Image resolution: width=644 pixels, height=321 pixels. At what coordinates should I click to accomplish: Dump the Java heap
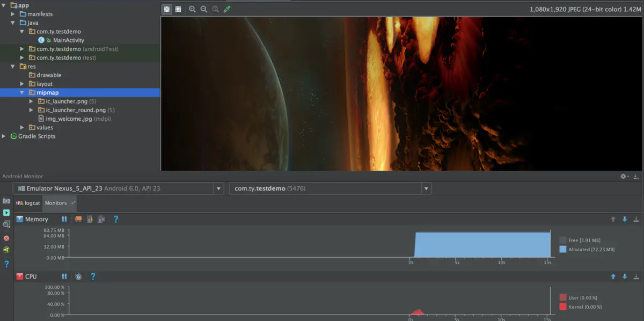point(90,219)
